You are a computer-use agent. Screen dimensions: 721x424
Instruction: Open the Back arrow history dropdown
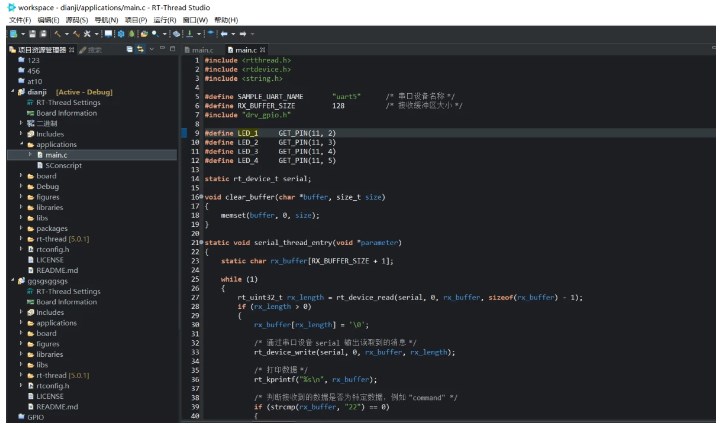click(233, 34)
